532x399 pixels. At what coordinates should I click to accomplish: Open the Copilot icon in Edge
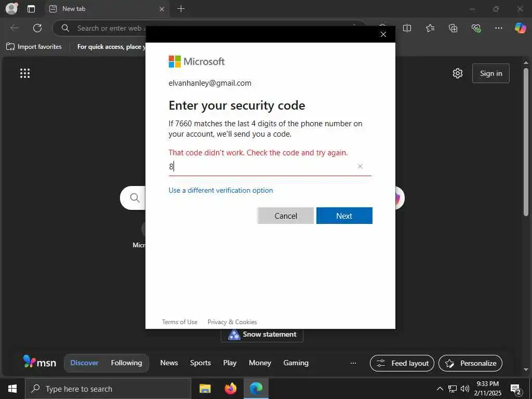[520, 28]
